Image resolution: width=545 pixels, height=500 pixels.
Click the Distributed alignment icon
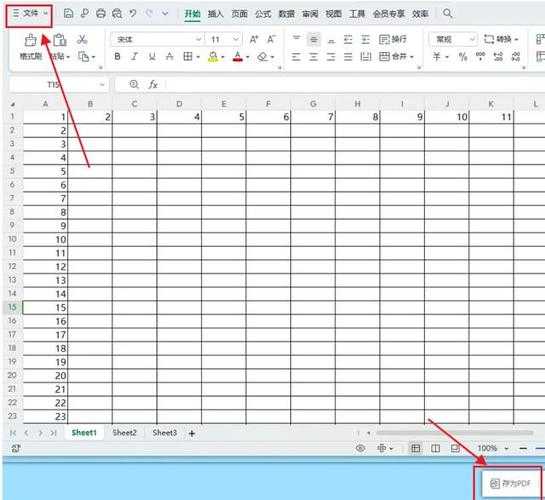coord(365,57)
